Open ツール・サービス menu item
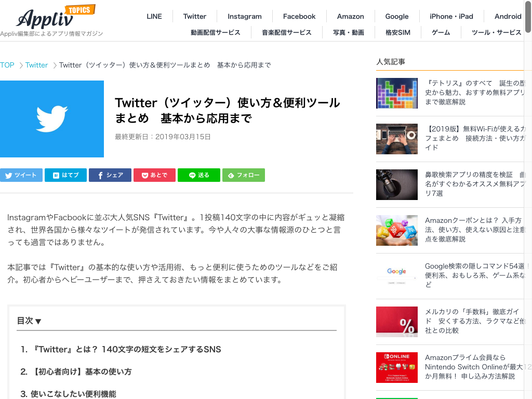The height and width of the screenshot is (399, 532). 496,33
